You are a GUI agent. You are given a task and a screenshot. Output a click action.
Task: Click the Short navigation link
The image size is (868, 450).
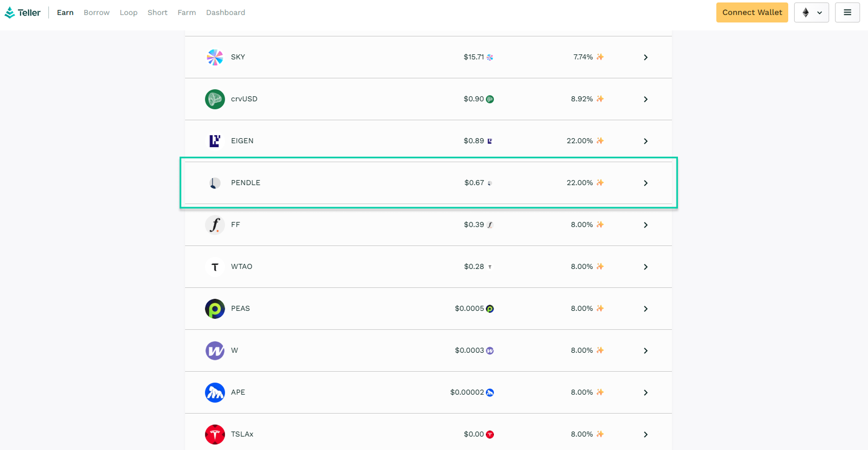point(157,12)
